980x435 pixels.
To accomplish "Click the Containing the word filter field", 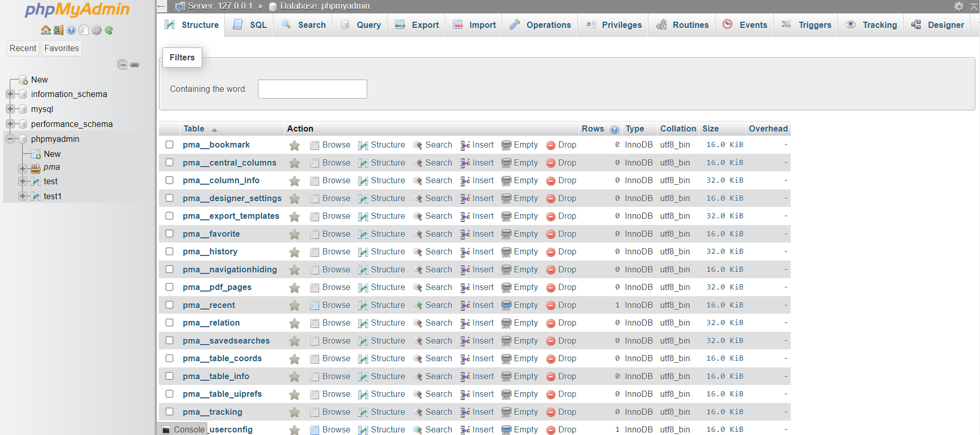I will click(x=313, y=89).
